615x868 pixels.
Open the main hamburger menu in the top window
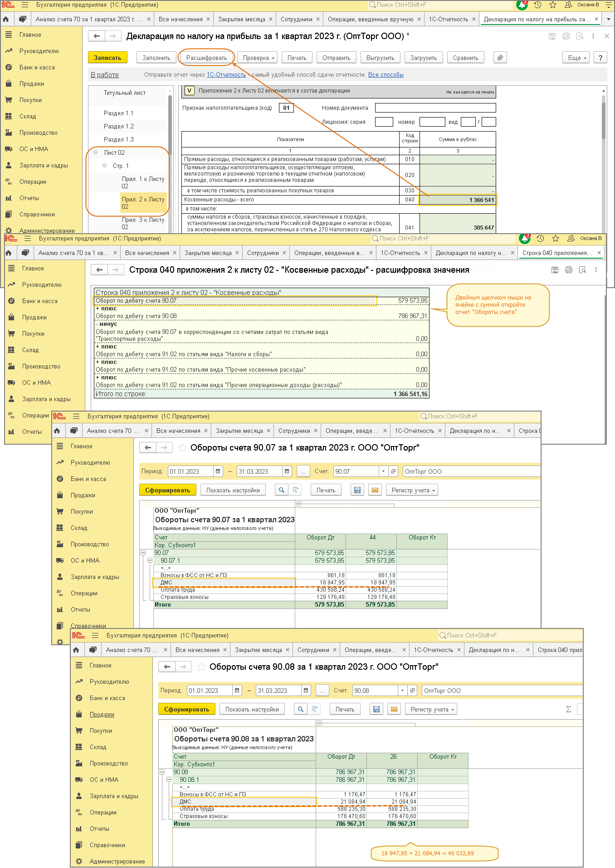coord(24,5)
